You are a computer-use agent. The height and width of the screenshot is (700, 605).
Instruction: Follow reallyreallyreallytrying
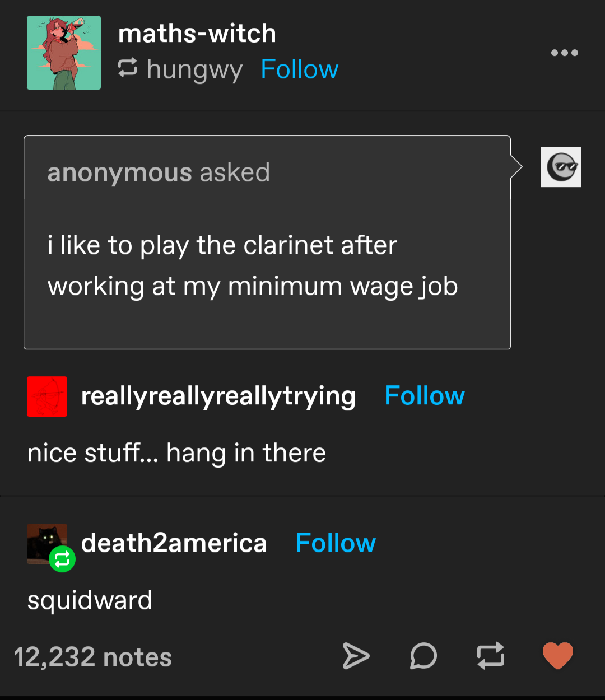pyautogui.click(x=425, y=396)
